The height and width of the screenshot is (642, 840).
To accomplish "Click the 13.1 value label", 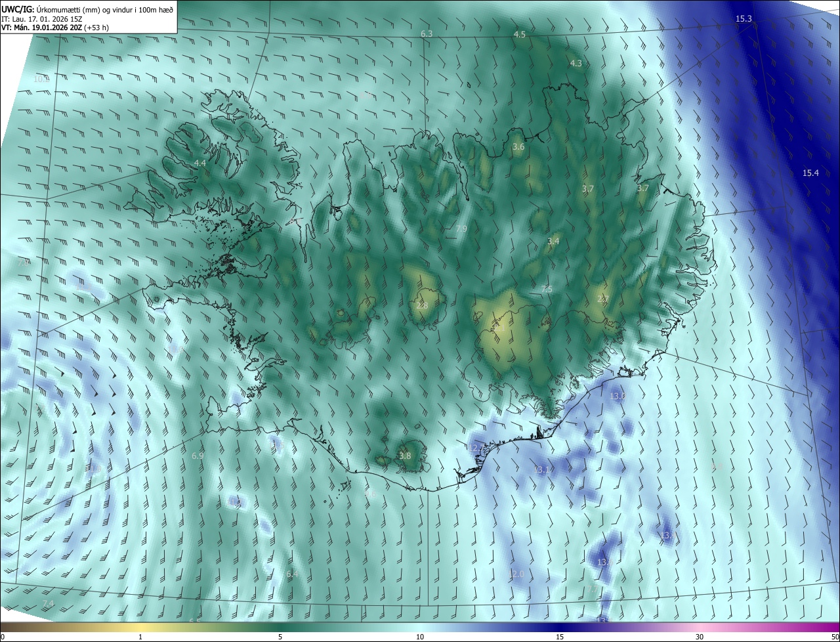I will [543, 470].
